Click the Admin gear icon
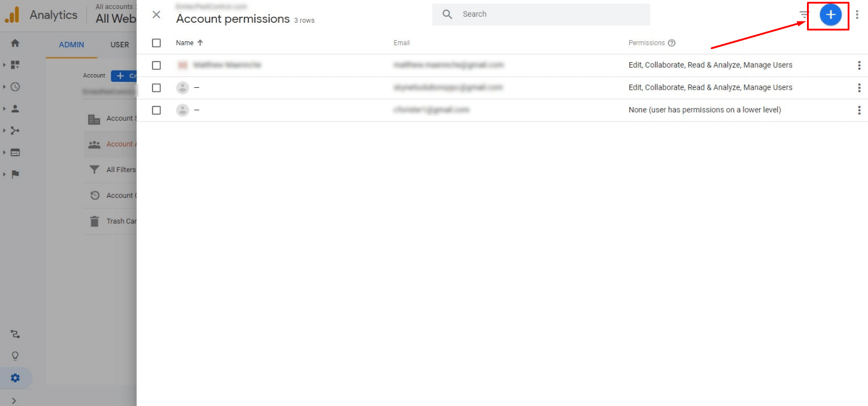 [15, 378]
